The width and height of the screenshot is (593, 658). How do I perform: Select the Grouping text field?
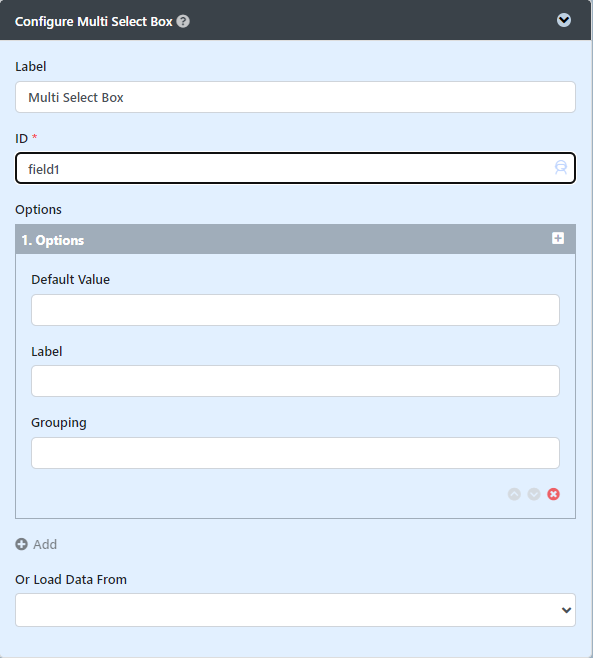pyautogui.click(x=295, y=453)
